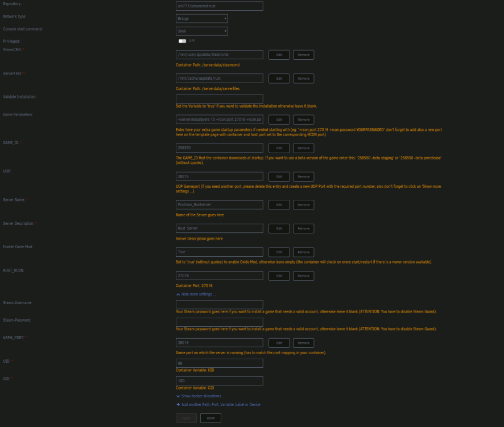
Task: Focus the Game Parameters text field
Action: point(220,120)
